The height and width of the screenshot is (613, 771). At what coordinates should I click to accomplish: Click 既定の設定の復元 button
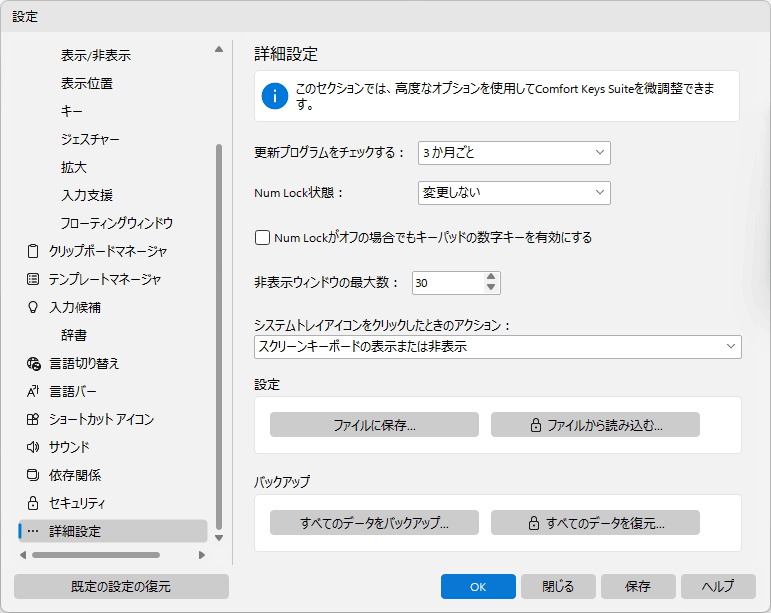(121, 586)
